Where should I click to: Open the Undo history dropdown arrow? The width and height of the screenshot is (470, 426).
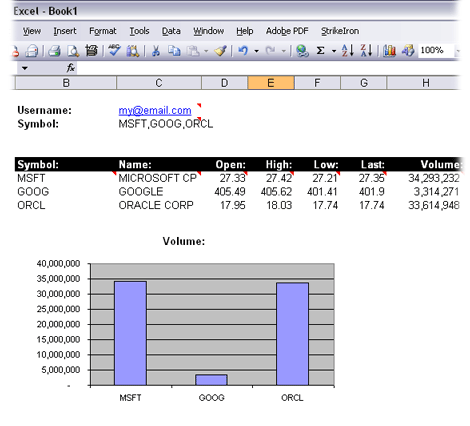pos(256,51)
